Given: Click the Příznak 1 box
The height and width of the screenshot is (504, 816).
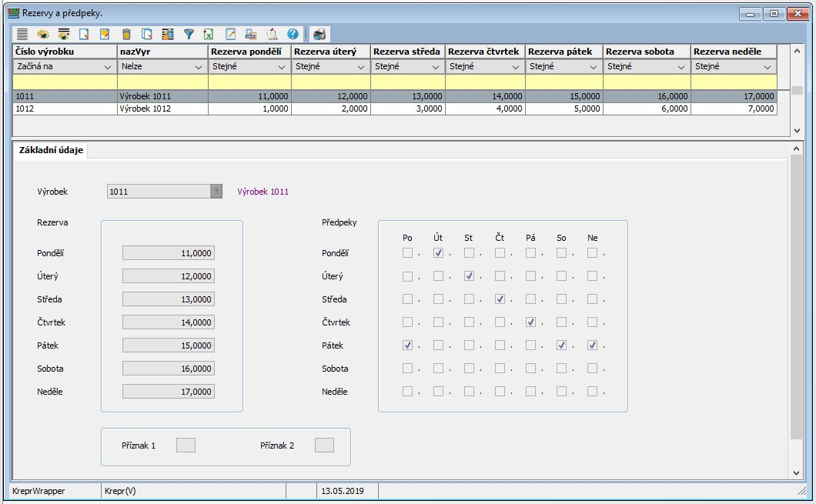Looking at the screenshot, I should [186, 445].
